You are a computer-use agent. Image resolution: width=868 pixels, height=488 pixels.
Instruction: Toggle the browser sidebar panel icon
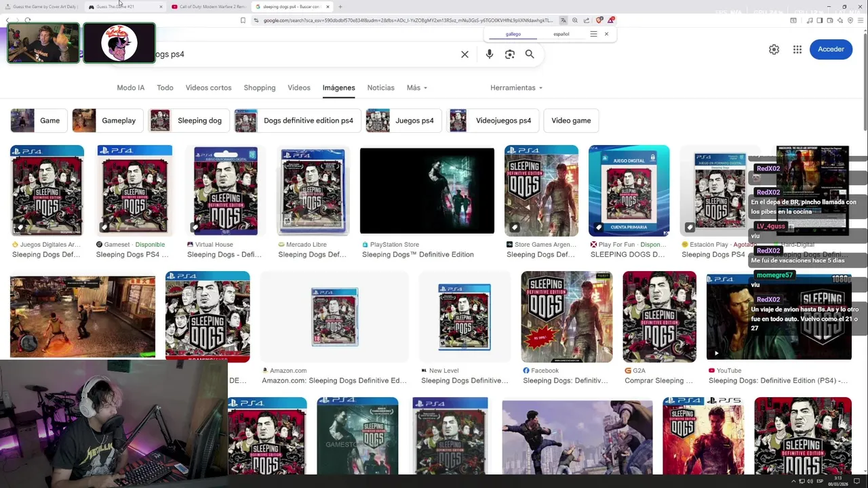pyautogui.click(x=820, y=20)
